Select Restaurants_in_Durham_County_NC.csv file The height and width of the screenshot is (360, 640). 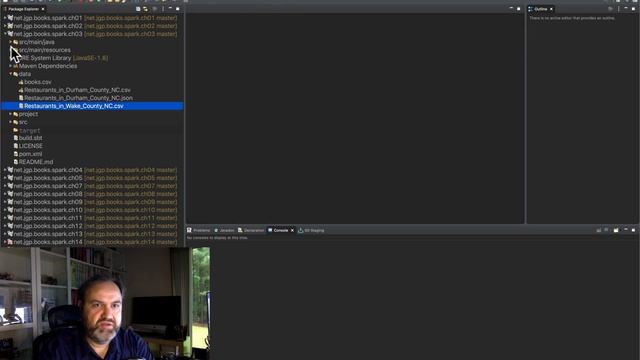pyautogui.click(x=77, y=90)
